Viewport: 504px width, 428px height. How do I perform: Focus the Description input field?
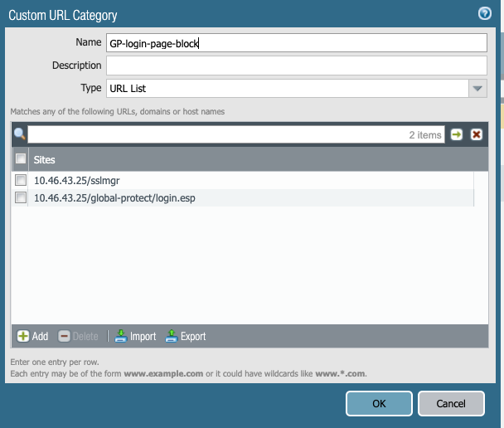(x=297, y=66)
